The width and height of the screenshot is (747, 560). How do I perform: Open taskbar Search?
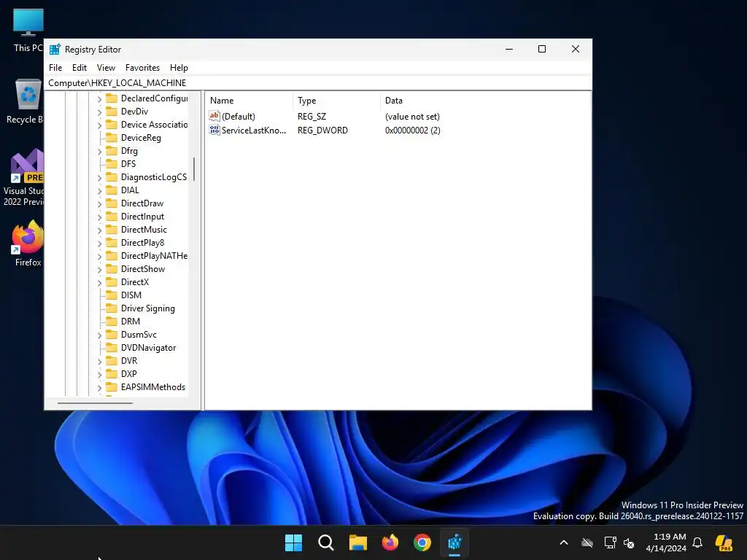pos(326,542)
